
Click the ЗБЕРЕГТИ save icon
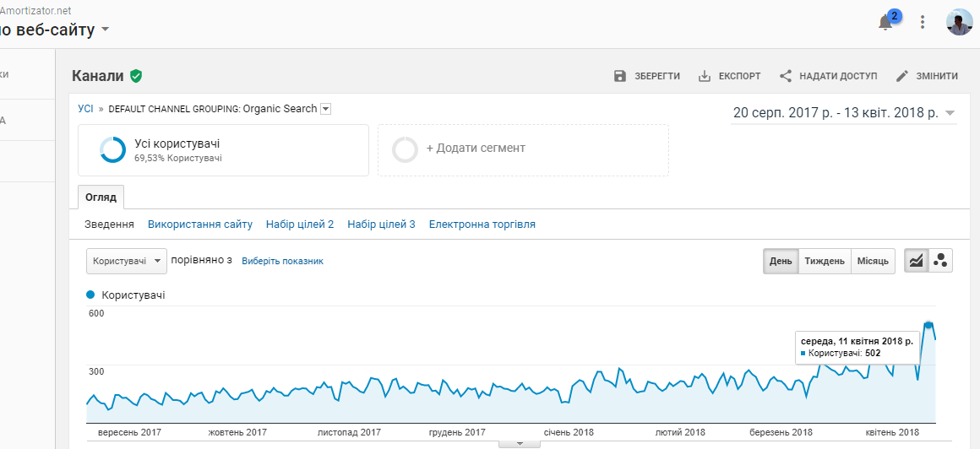(620, 76)
